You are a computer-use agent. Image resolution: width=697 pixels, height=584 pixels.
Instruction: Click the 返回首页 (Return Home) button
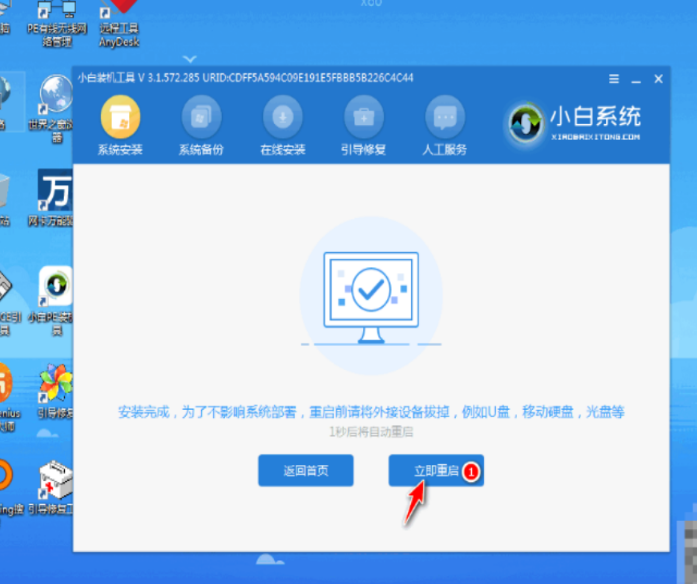tap(305, 470)
